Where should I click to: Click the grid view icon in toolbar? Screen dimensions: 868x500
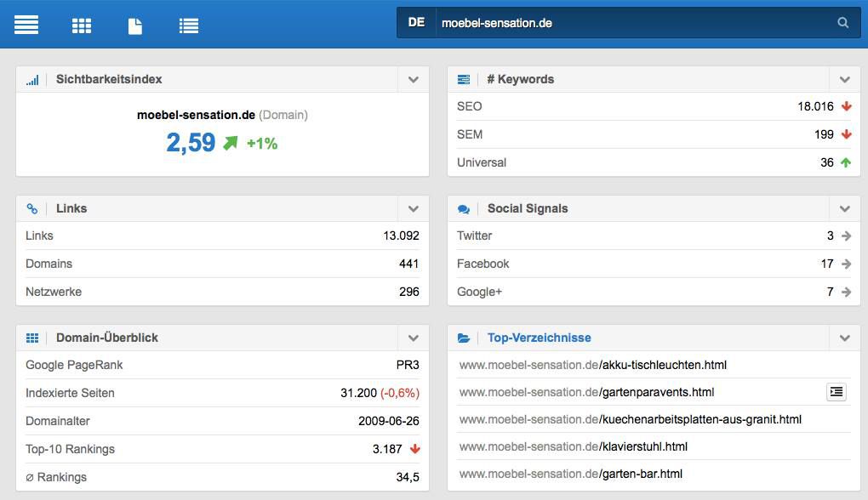coord(82,26)
